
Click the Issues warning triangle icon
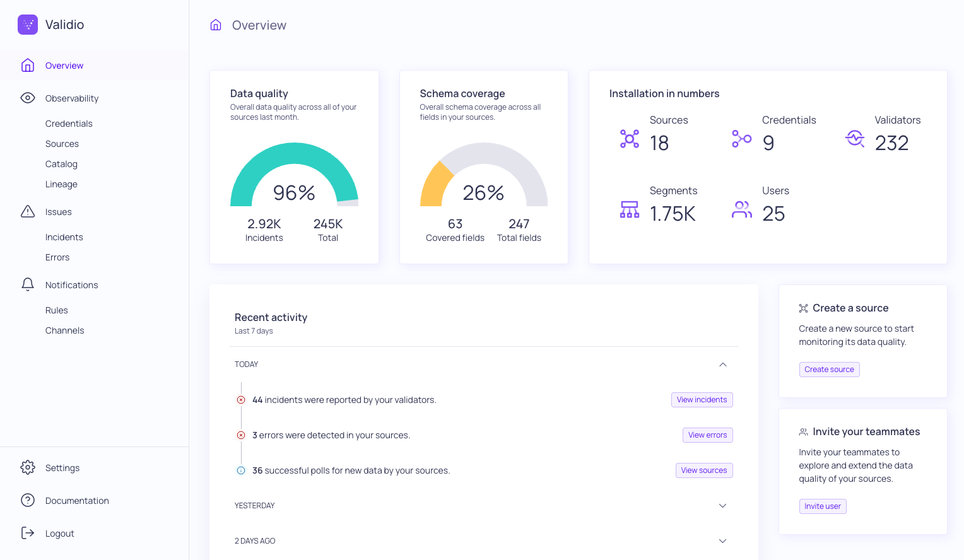point(28,211)
